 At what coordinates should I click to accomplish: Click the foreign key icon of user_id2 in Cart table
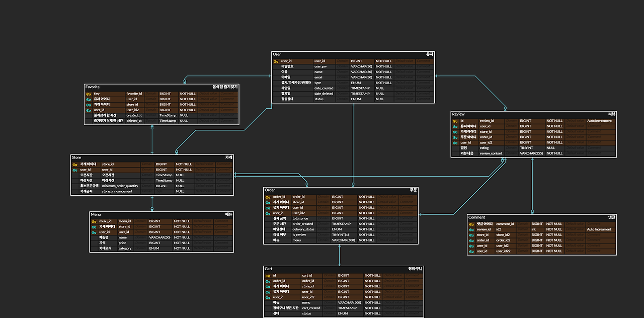tap(268, 297)
